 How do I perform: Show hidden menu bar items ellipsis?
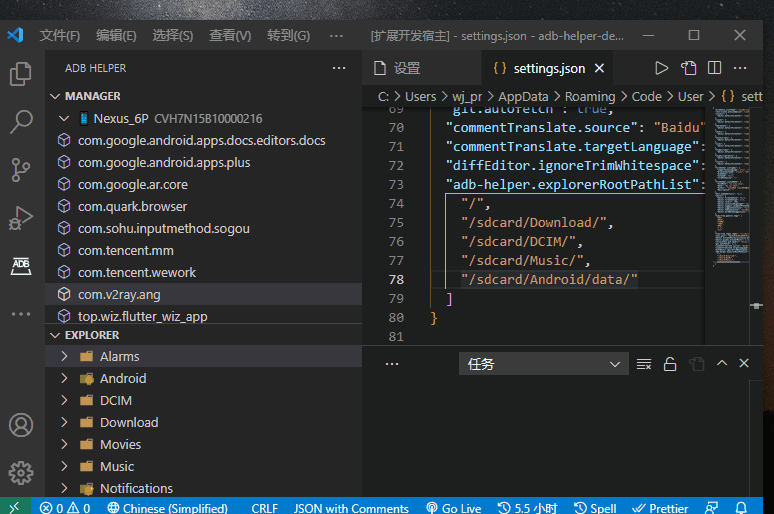click(x=336, y=36)
